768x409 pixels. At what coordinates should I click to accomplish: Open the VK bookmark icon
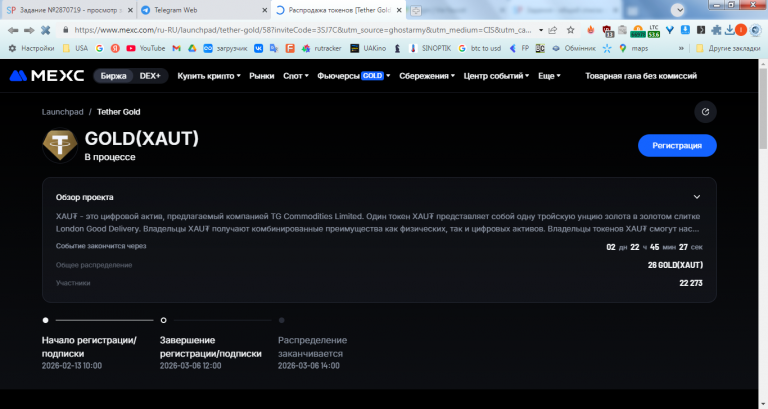point(258,48)
